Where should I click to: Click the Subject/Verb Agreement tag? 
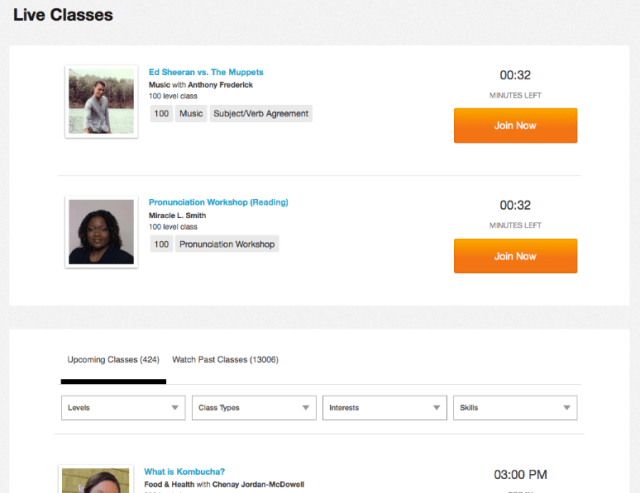pos(260,114)
